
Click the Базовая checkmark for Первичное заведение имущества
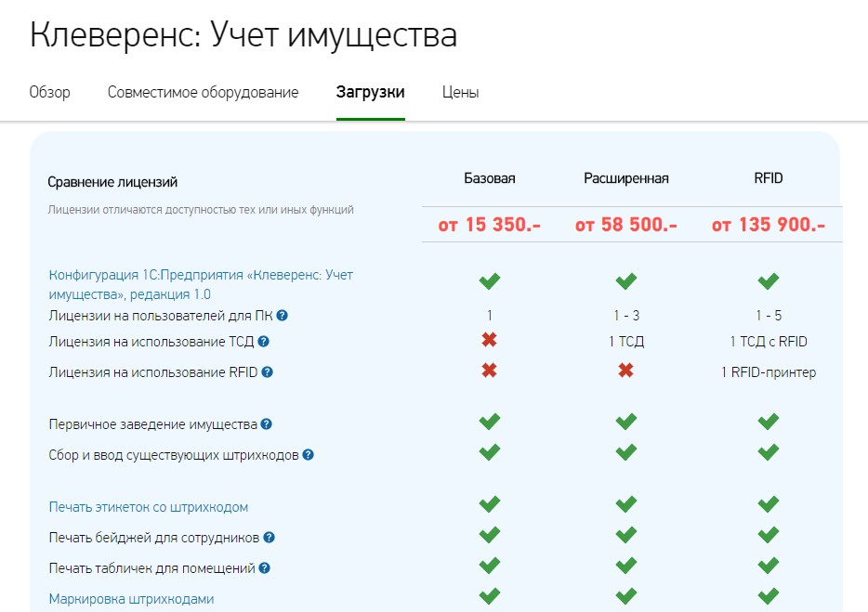(490, 422)
